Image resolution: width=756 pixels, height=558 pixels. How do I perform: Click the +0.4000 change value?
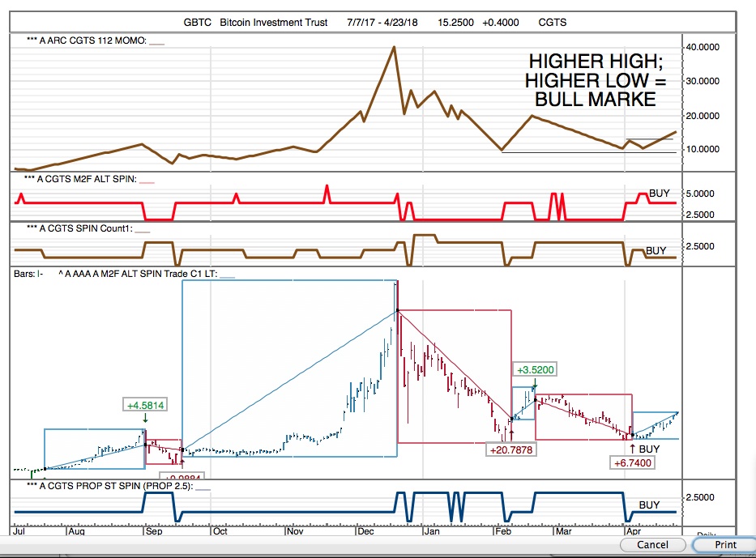501,23
